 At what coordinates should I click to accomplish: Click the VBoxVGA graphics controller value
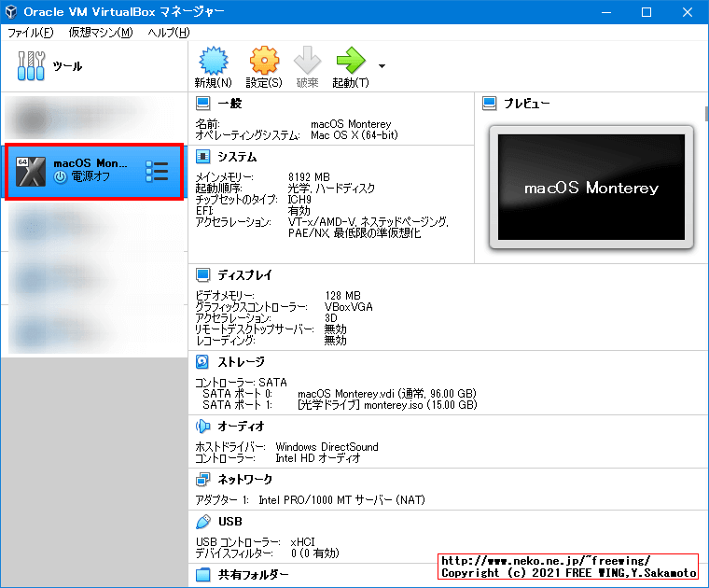coord(349,307)
